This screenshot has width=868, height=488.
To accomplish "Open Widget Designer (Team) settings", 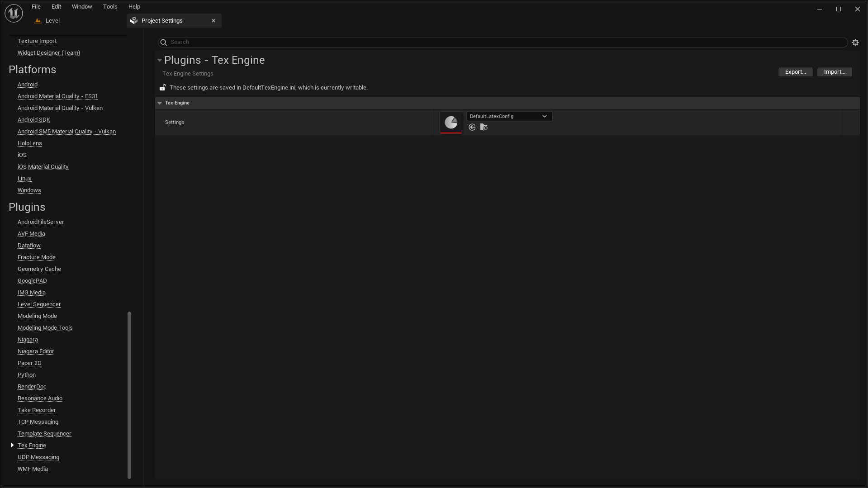I will click(49, 52).
